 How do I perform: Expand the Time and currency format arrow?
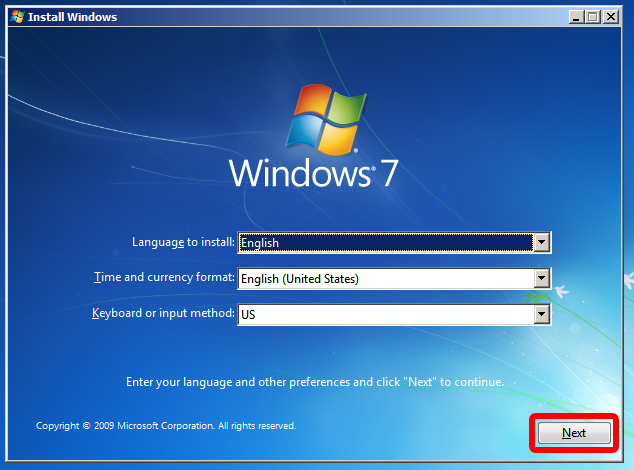point(541,278)
